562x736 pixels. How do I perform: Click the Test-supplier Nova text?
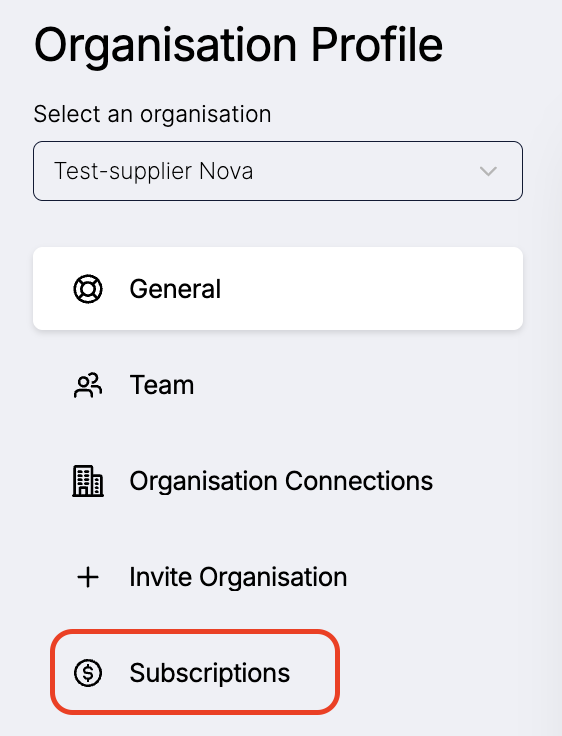point(154,171)
